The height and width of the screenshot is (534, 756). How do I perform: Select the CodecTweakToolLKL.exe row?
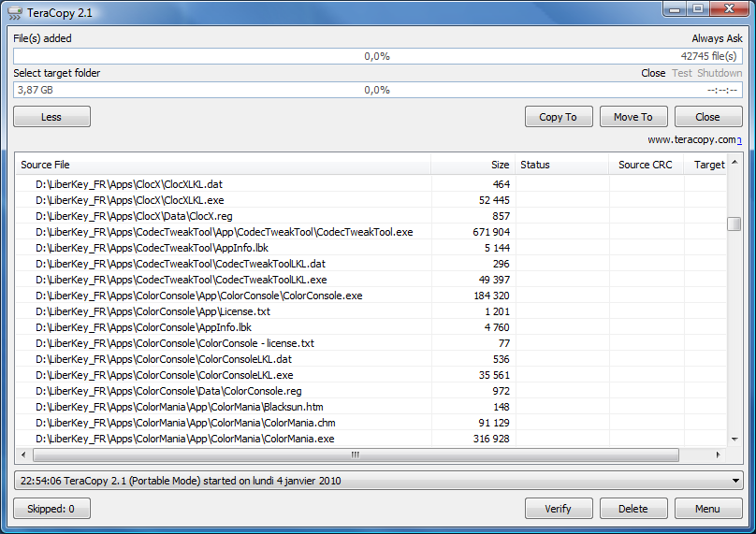coord(371,280)
